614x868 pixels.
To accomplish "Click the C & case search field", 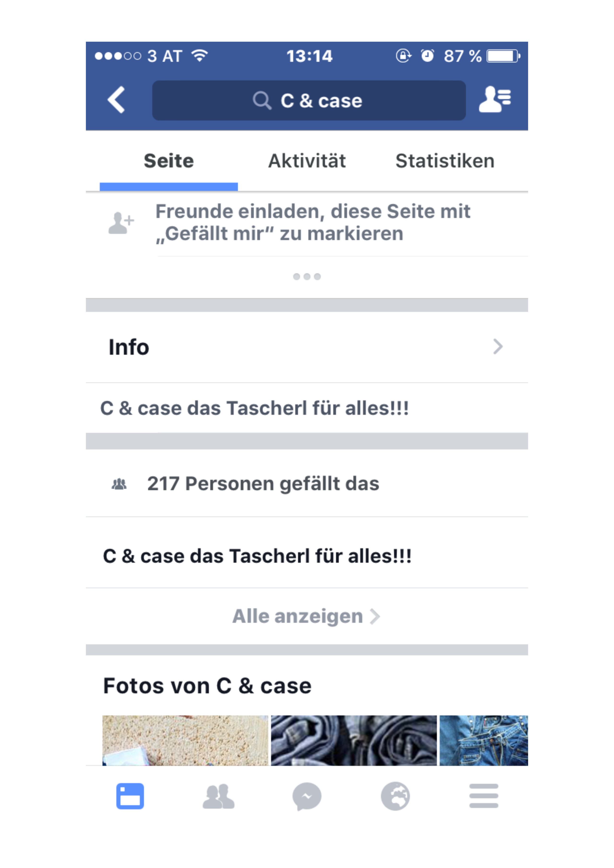I will 309,100.
